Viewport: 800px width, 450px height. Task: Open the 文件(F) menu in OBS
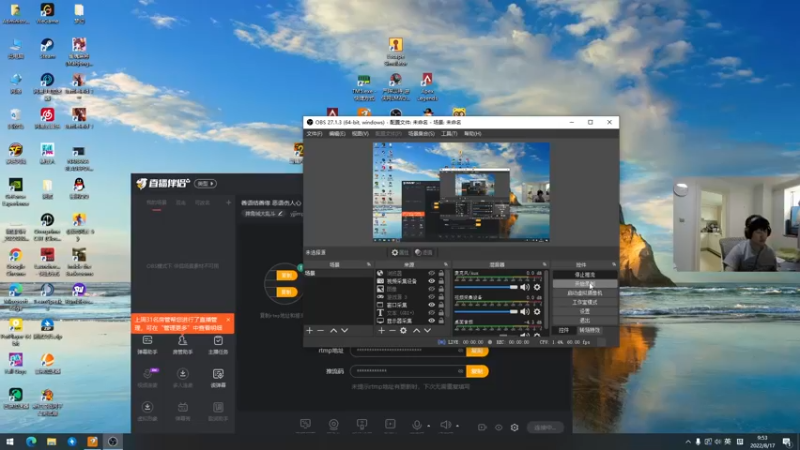314,134
